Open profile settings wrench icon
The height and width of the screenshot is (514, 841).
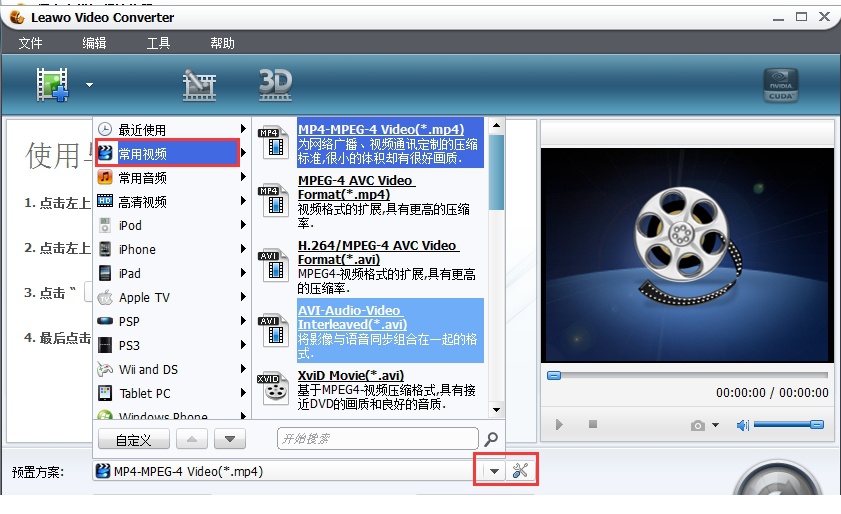tap(520, 471)
